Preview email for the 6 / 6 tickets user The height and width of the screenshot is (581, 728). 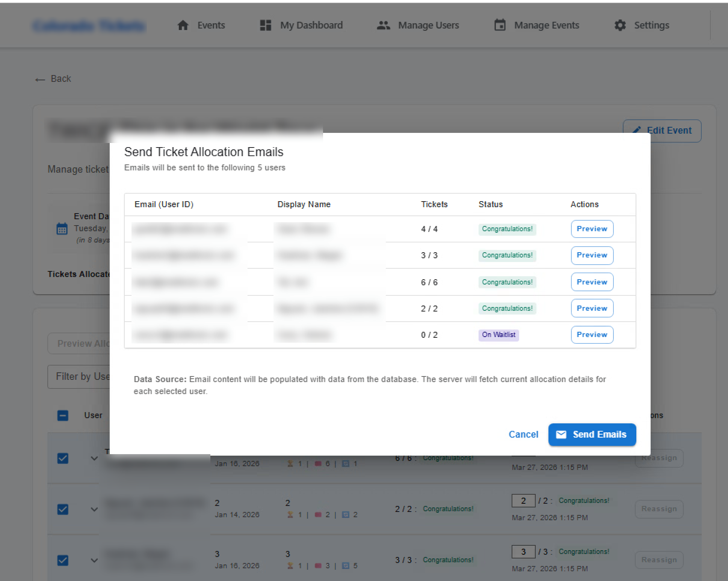point(592,282)
